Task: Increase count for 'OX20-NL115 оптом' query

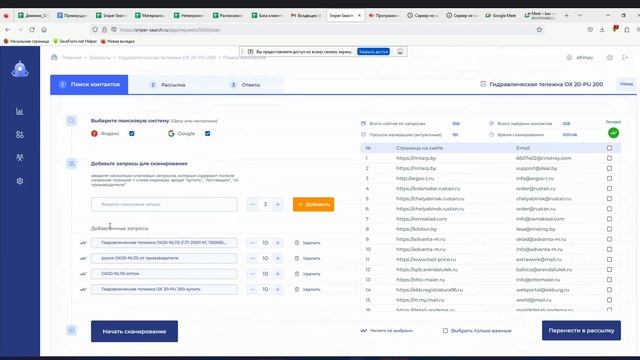Action: 278,274
